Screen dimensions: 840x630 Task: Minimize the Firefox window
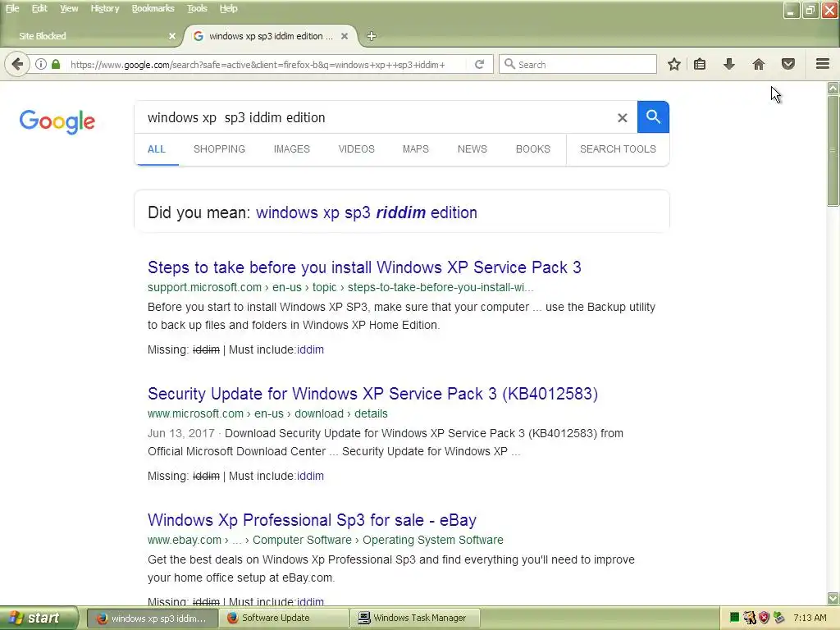[x=792, y=10]
